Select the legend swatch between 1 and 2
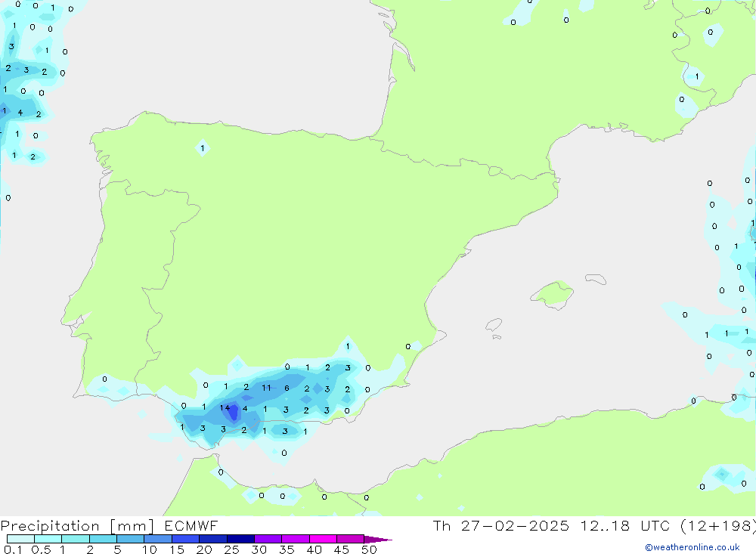 point(75,539)
